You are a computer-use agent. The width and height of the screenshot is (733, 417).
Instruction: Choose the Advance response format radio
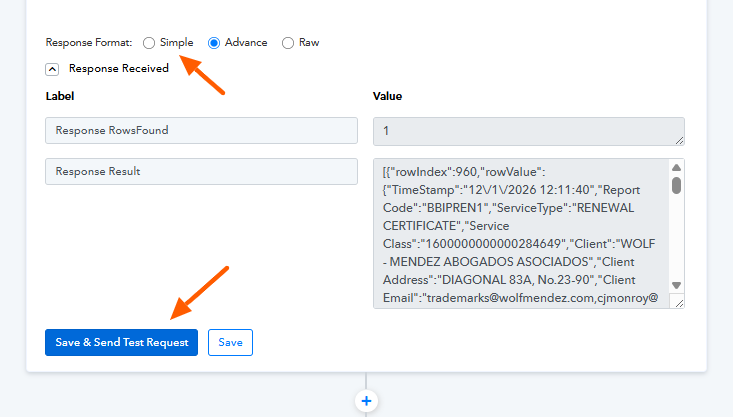tap(214, 43)
